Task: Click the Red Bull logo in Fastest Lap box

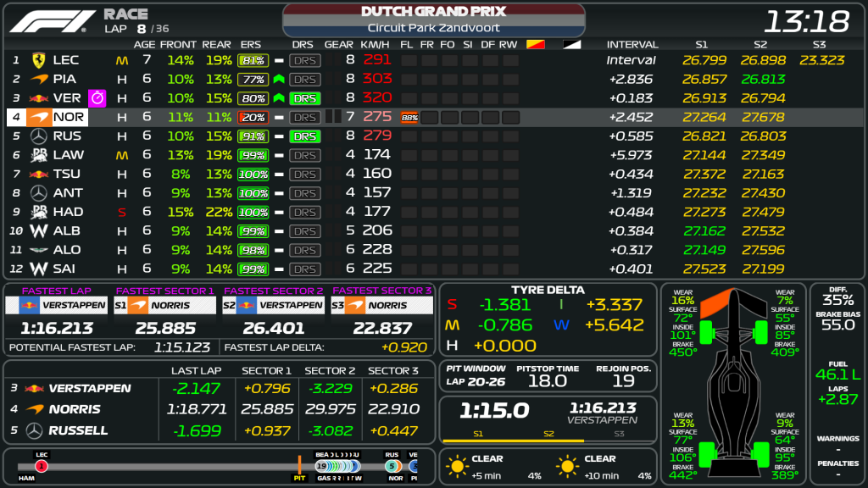Action: click(x=29, y=305)
